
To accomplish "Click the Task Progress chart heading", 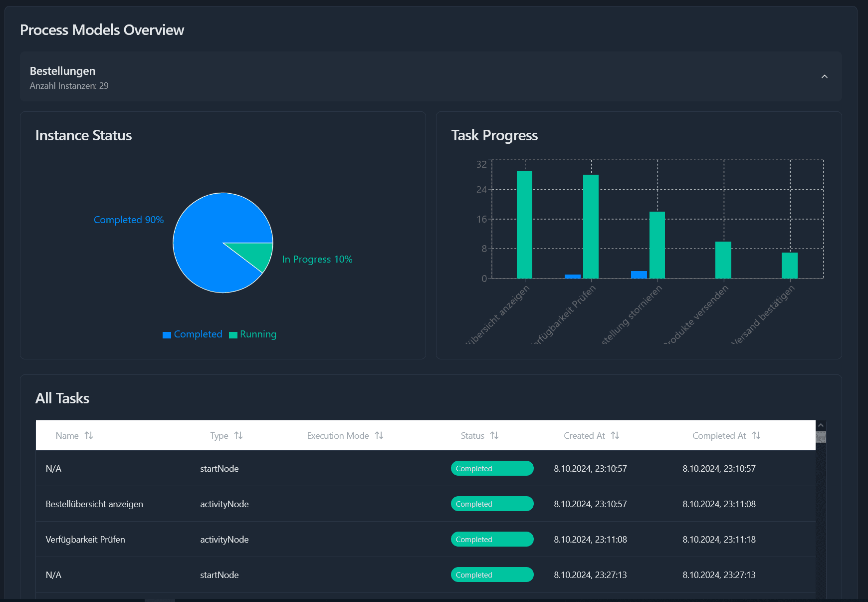I will 494,135.
